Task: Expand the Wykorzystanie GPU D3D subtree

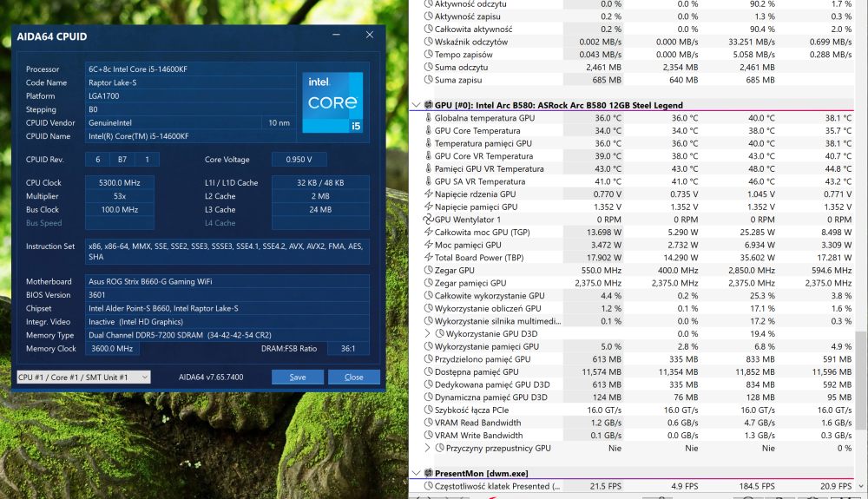Action: (427, 333)
